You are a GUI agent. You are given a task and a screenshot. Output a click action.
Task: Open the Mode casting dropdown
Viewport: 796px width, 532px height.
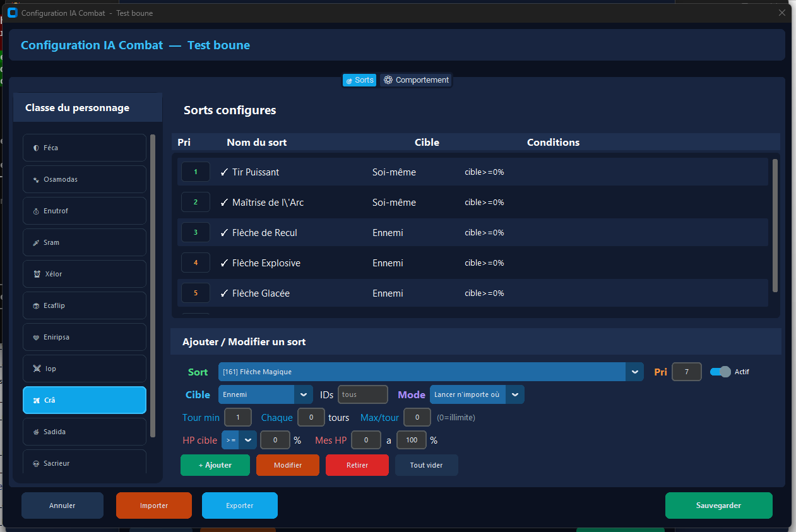tap(515, 394)
